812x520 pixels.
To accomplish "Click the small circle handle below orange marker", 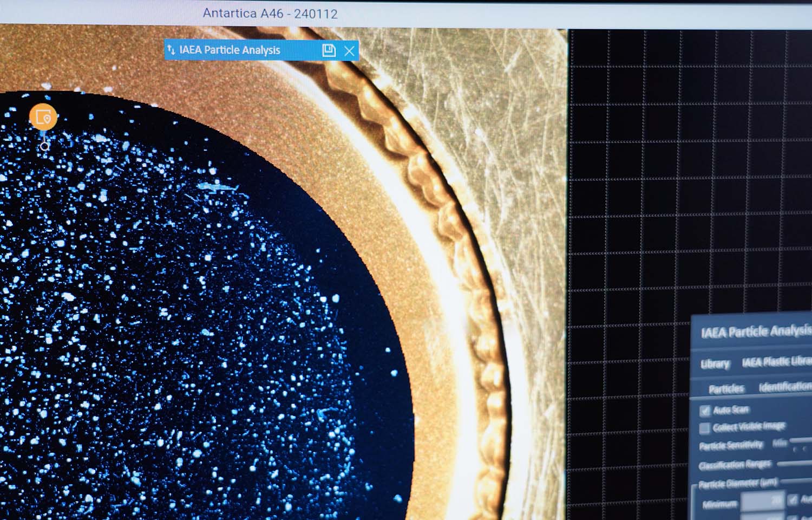I will coord(44,146).
